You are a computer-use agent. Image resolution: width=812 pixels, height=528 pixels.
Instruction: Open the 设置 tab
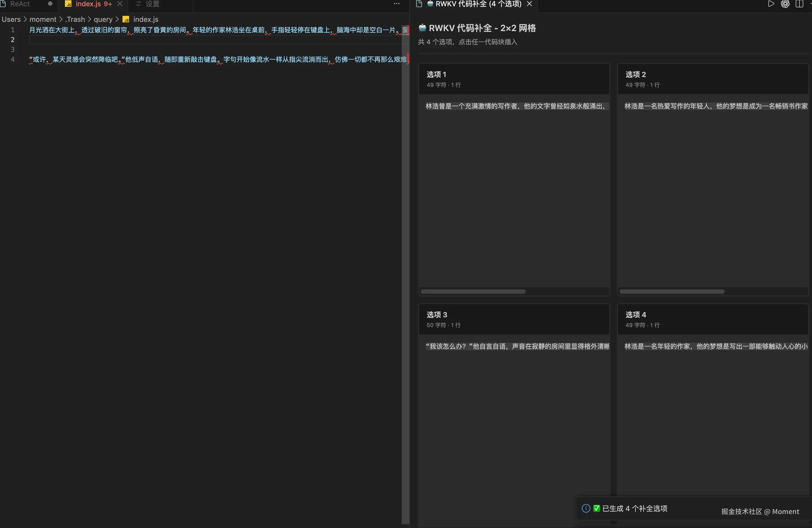(152, 4)
